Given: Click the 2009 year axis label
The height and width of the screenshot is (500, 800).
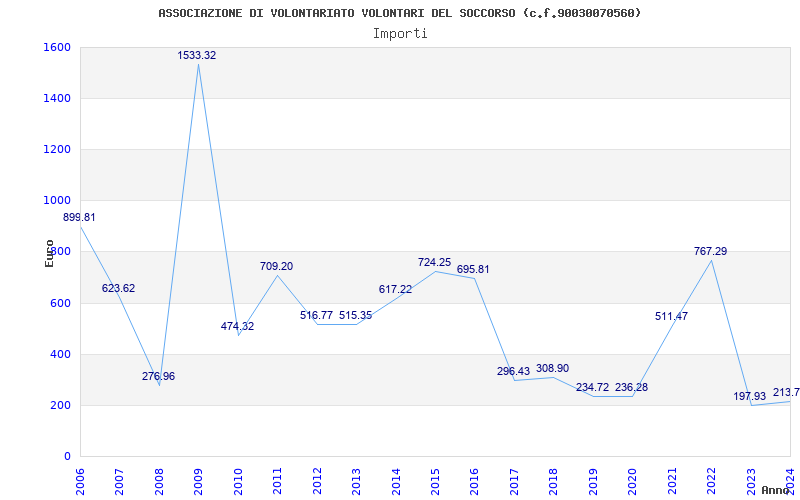Looking at the screenshot, I should (x=198, y=481).
